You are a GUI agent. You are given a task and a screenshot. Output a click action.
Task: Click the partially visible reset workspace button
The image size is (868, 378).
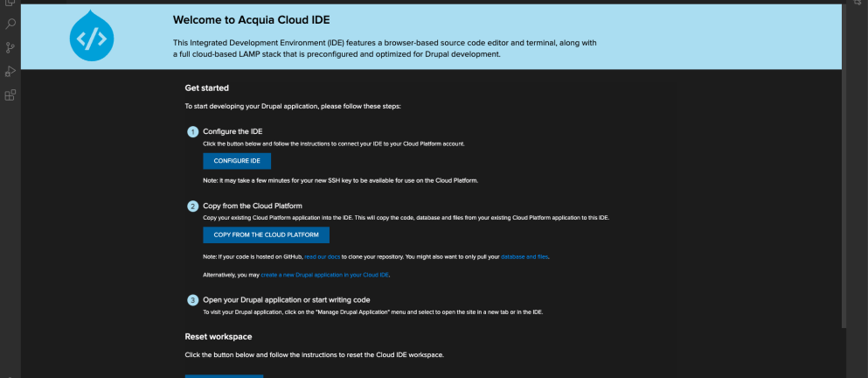point(224,375)
